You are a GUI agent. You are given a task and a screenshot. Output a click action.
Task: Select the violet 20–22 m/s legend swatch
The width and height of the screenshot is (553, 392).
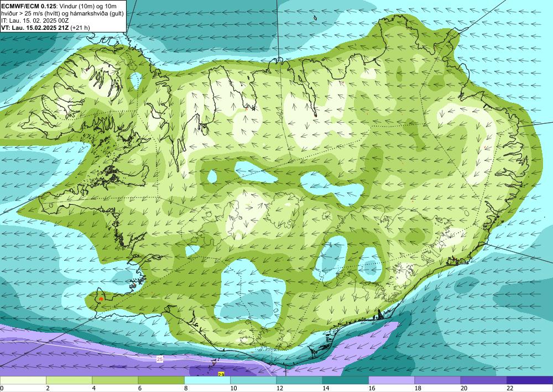click(x=484, y=380)
